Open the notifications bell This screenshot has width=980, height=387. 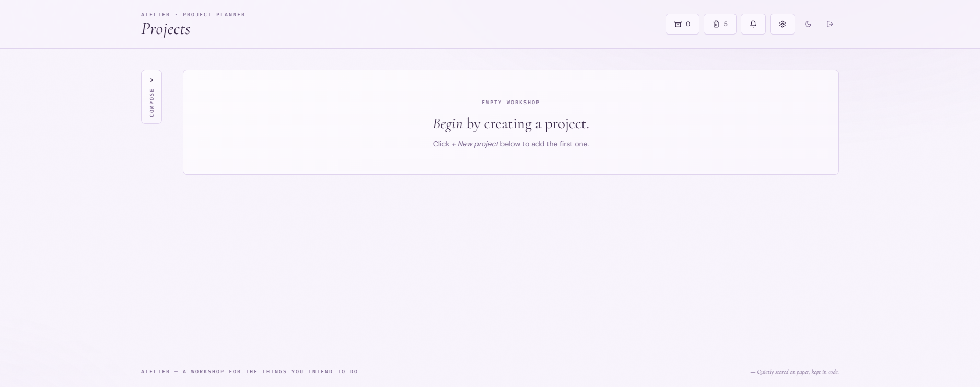pyautogui.click(x=753, y=24)
